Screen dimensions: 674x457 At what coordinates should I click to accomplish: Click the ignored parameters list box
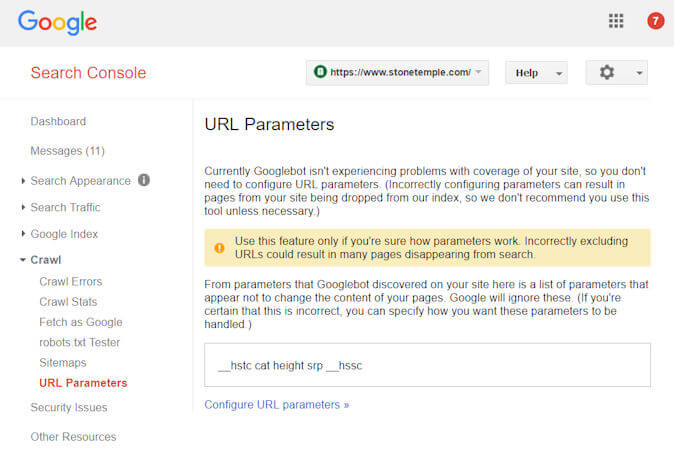click(427, 365)
